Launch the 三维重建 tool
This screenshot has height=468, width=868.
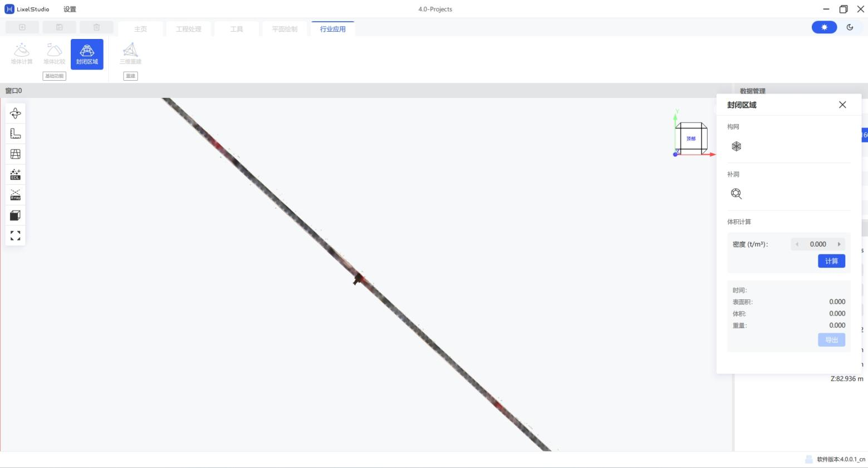tap(130, 54)
